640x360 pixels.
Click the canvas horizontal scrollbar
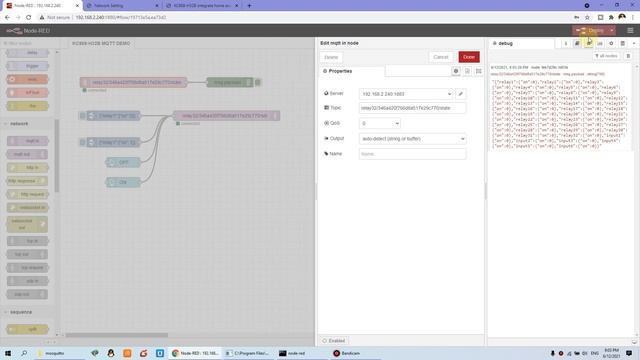click(117, 335)
